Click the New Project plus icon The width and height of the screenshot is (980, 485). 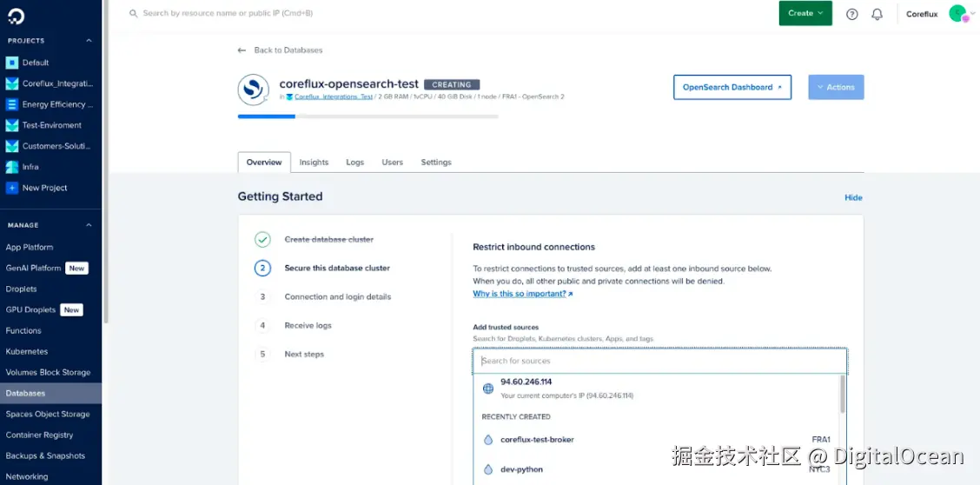click(x=12, y=188)
